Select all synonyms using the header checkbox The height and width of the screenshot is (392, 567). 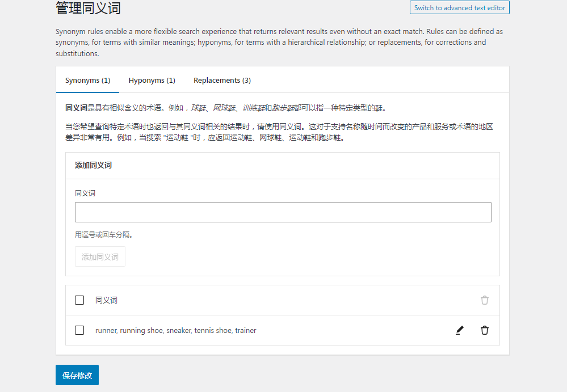point(79,300)
